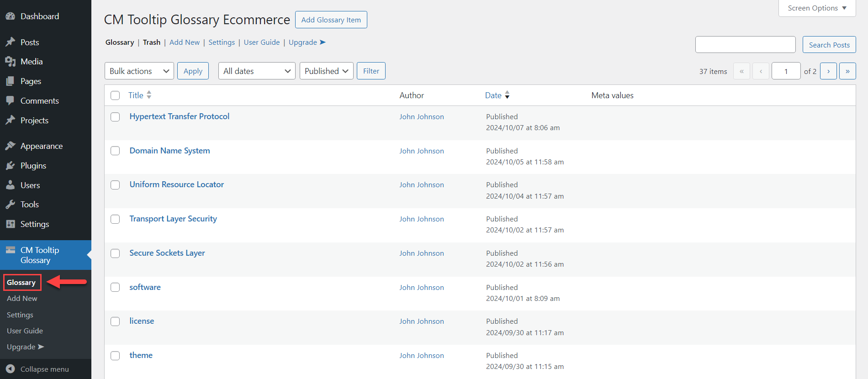The width and height of the screenshot is (868, 379).
Task: Click the Users person icon
Action: 10,185
